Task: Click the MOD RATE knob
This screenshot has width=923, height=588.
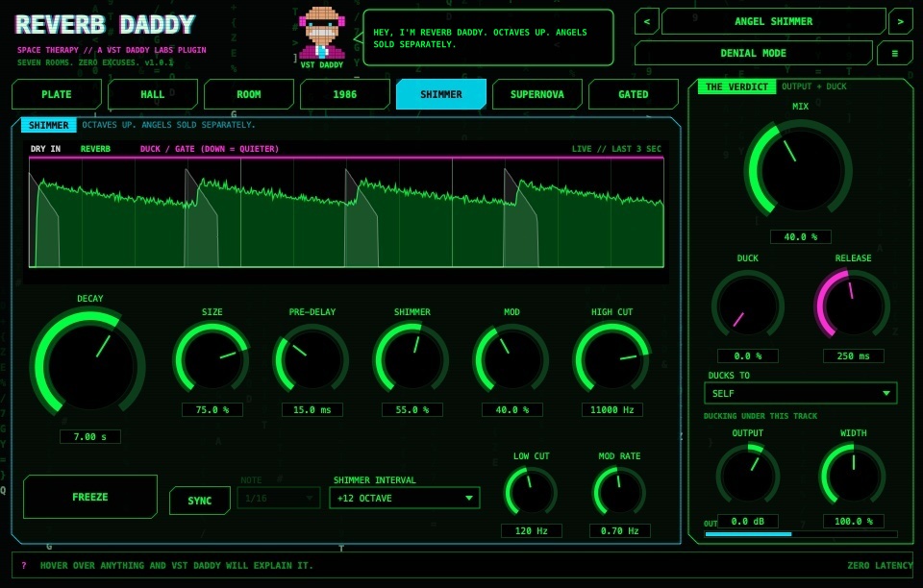Action: (x=619, y=492)
